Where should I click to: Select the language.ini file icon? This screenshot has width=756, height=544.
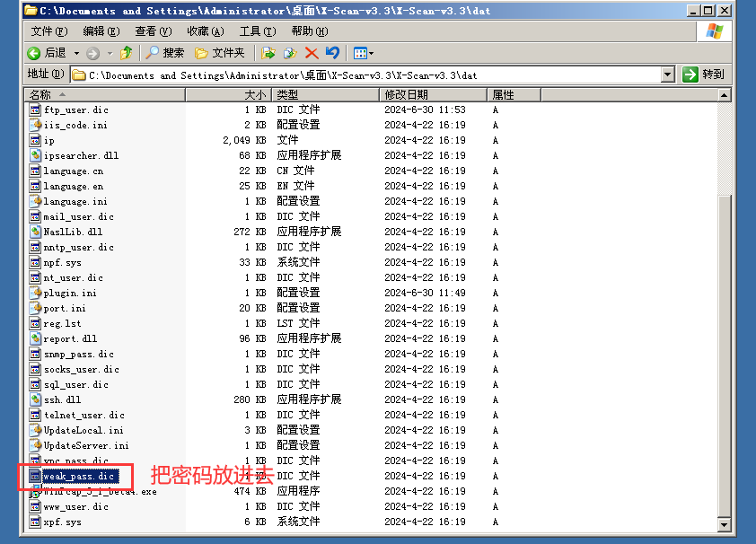pos(35,201)
